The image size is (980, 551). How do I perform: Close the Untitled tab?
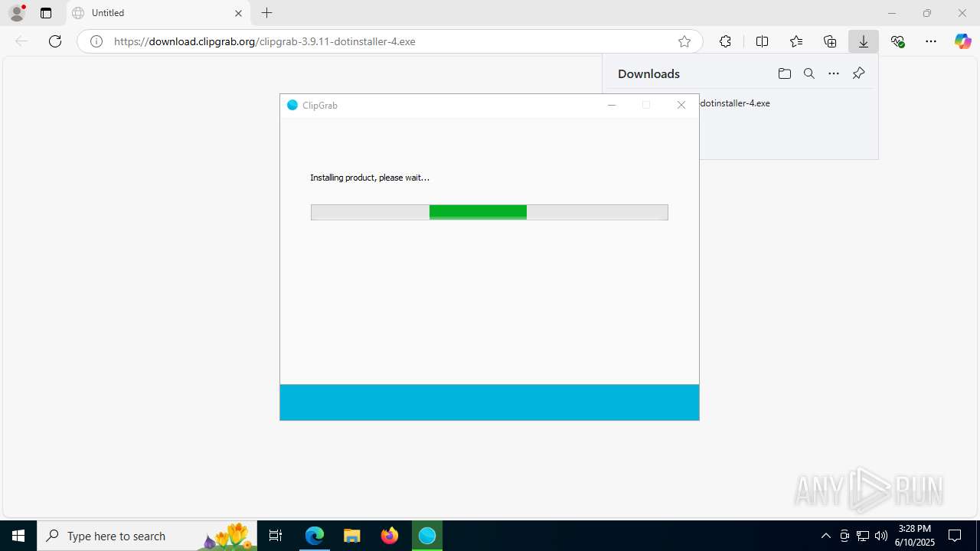238,13
